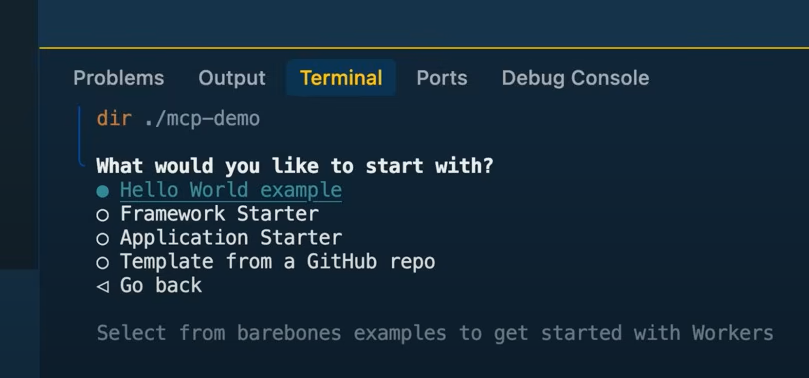Select the Terminal tab
Viewport: 809px width, 378px height.
tap(341, 78)
